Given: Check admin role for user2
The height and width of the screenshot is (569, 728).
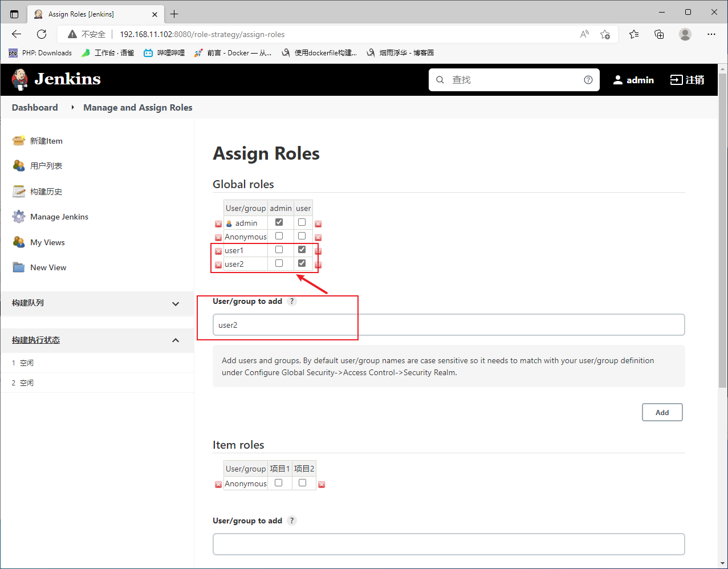Looking at the screenshot, I should [279, 263].
